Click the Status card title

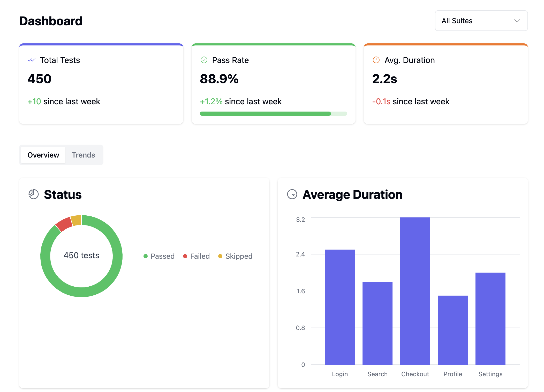pos(63,194)
